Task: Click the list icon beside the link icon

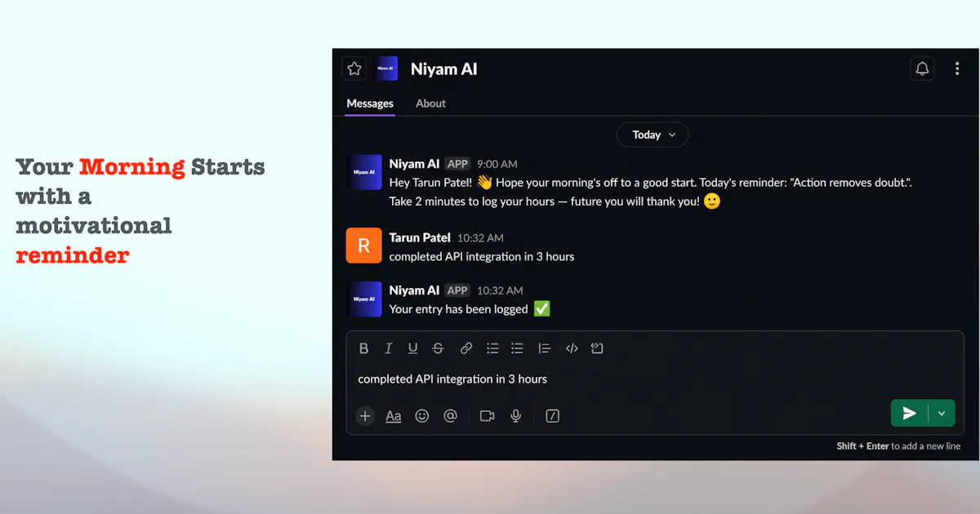Action: pos(492,348)
